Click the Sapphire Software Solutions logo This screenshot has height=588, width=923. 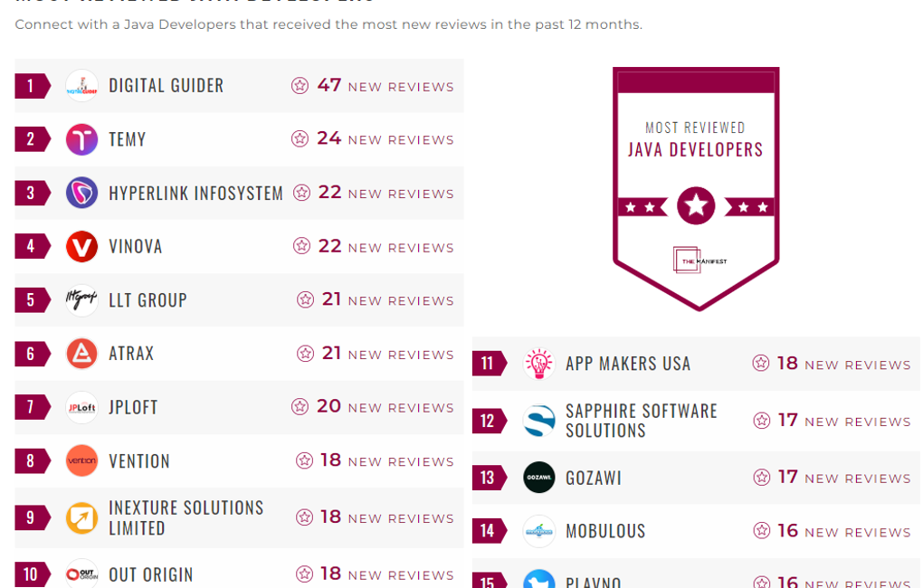tap(539, 421)
